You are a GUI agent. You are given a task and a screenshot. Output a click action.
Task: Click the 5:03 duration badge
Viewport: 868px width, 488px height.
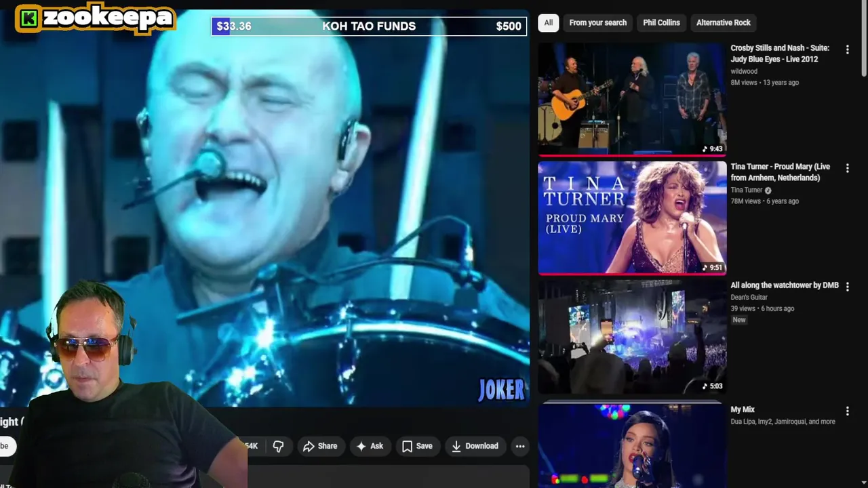point(713,386)
